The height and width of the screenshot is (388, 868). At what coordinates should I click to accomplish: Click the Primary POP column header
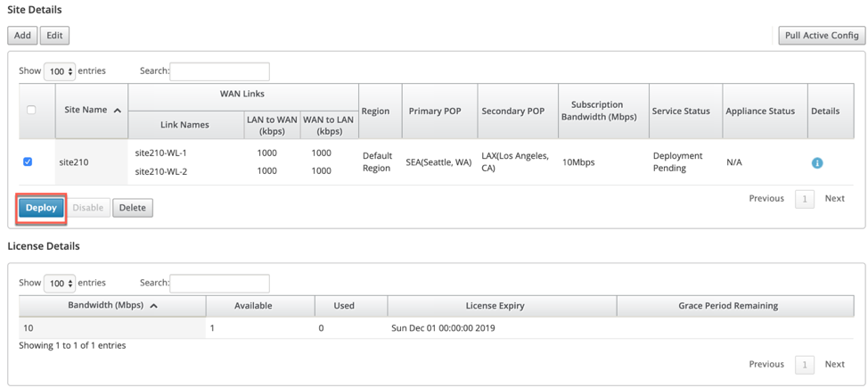(439, 111)
